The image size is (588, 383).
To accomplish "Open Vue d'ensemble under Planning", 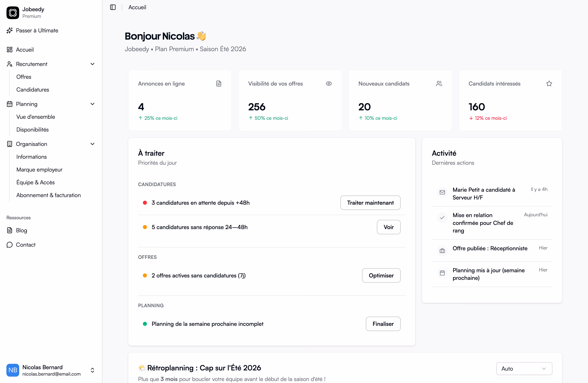I will click(36, 117).
